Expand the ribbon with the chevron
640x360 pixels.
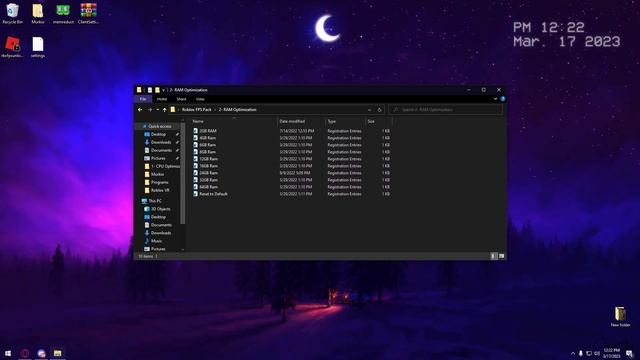click(496, 99)
